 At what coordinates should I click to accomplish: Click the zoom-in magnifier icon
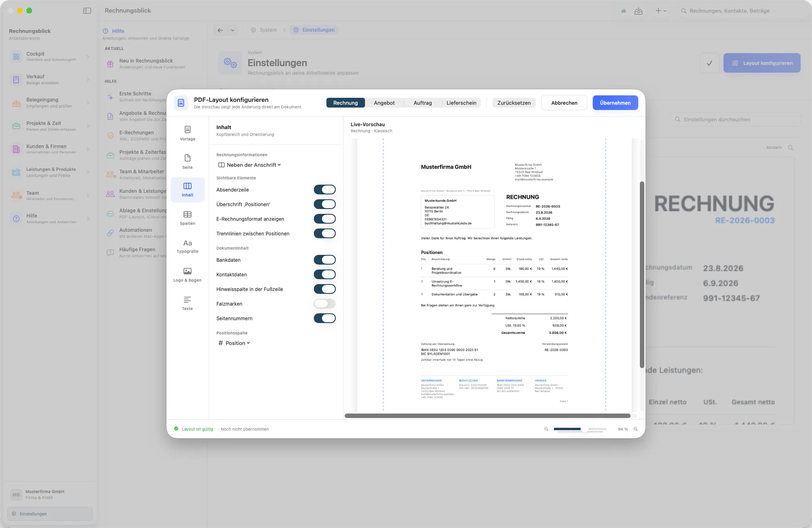pos(636,429)
